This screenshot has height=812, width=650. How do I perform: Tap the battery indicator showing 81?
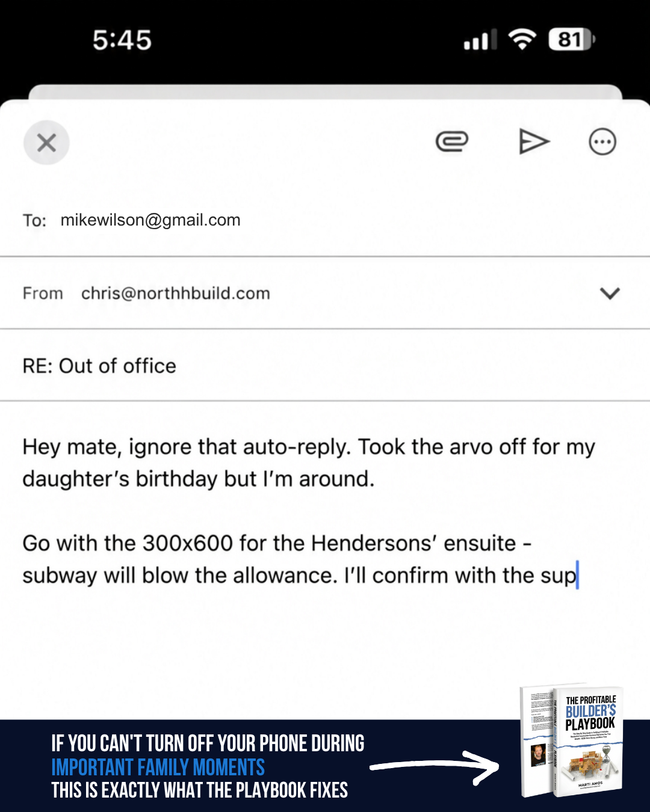572,40
